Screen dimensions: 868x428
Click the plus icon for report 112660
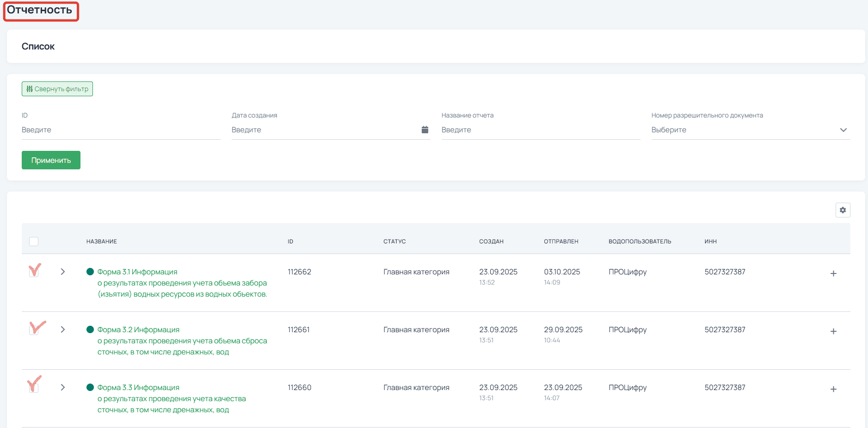[833, 389]
